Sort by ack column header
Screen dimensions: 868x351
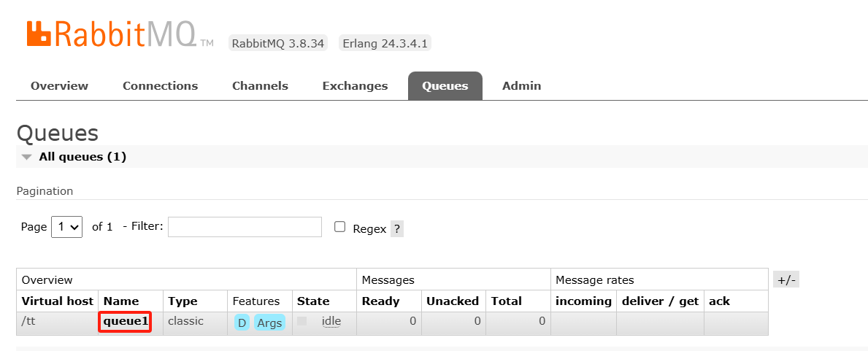pyautogui.click(x=719, y=301)
